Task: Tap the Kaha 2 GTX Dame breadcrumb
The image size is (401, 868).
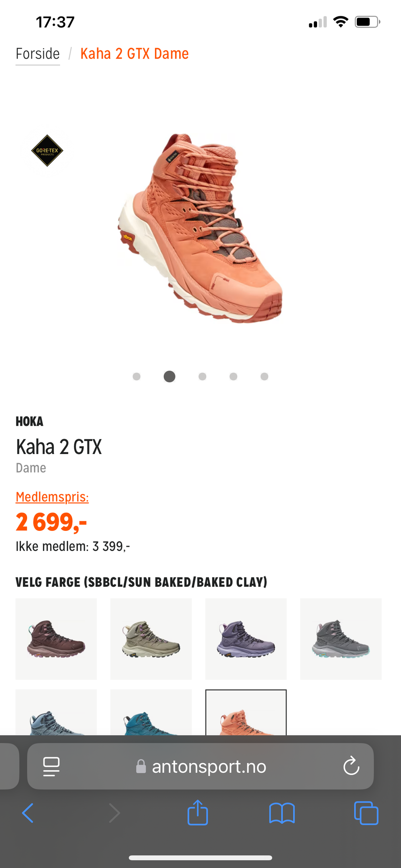Action: coord(135,54)
